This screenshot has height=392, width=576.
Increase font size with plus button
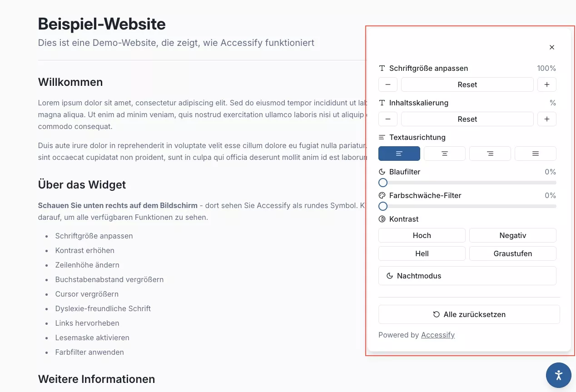click(547, 84)
